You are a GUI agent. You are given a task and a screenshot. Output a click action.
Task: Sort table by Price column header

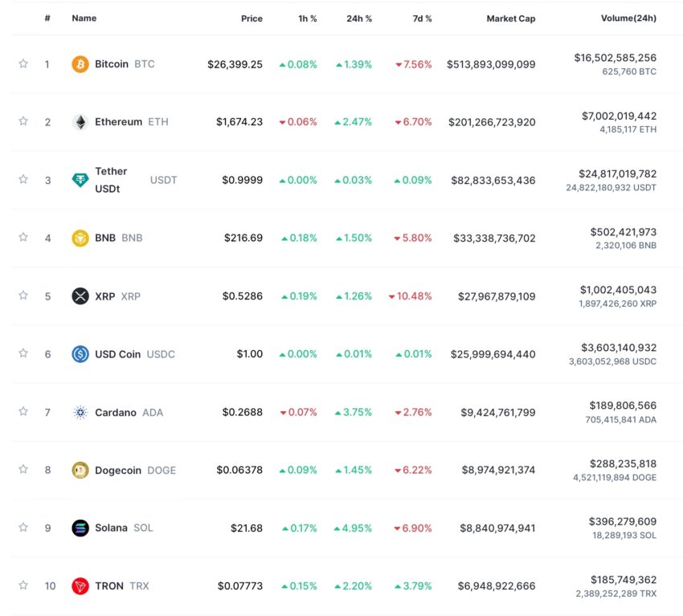(x=252, y=18)
